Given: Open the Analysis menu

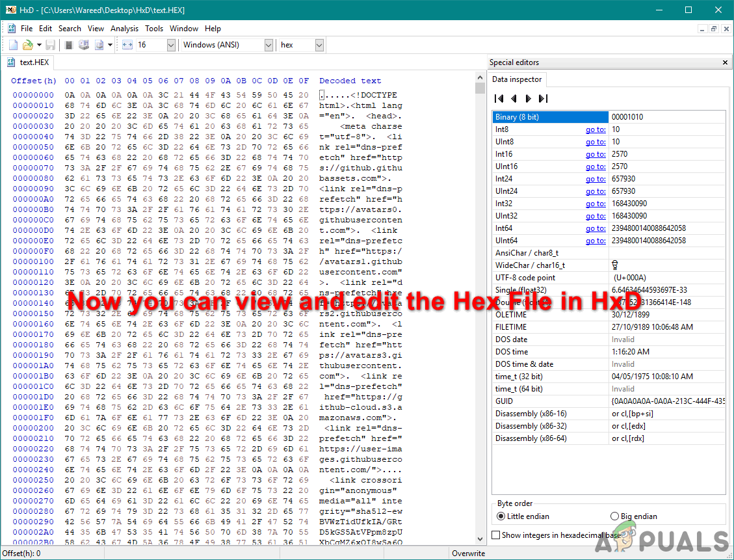Looking at the screenshot, I should [x=124, y=28].
